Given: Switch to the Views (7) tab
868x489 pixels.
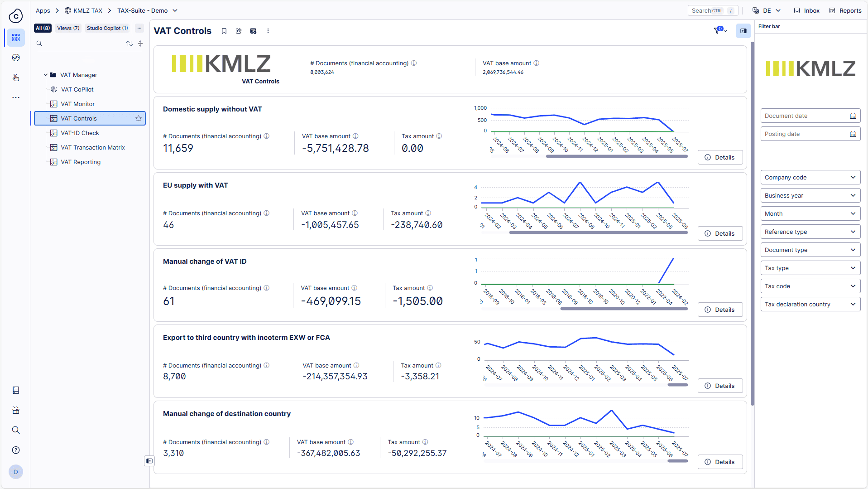Looking at the screenshot, I should 68,28.
